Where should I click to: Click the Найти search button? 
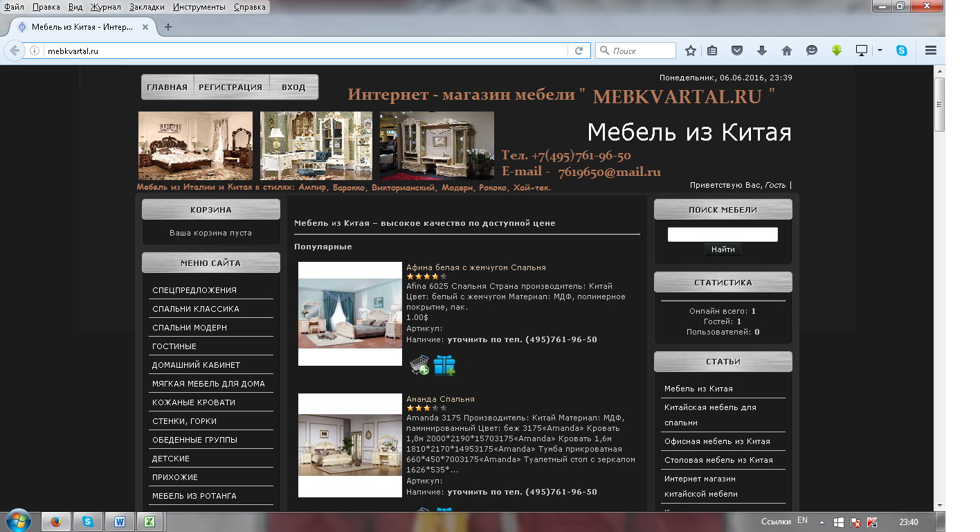pos(723,249)
